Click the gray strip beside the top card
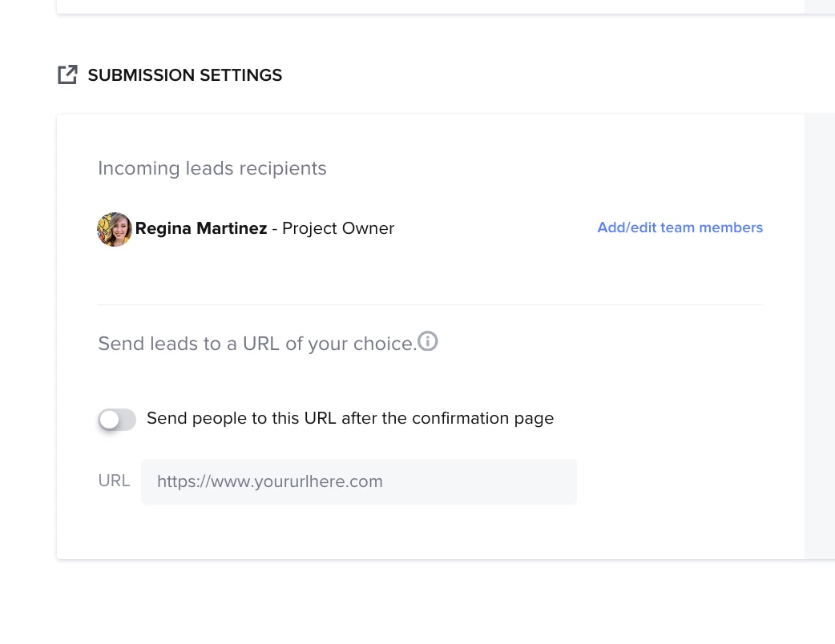This screenshot has width=835, height=644. click(x=819, y=6)
